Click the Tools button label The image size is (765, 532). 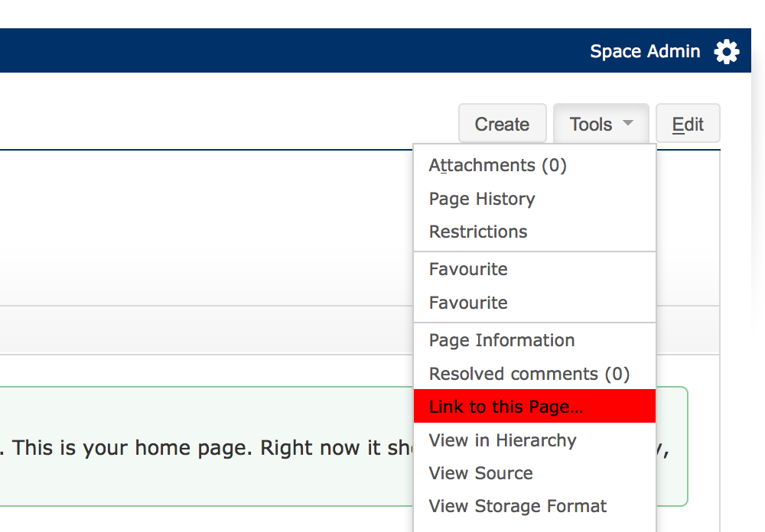(x=591, y=125)
